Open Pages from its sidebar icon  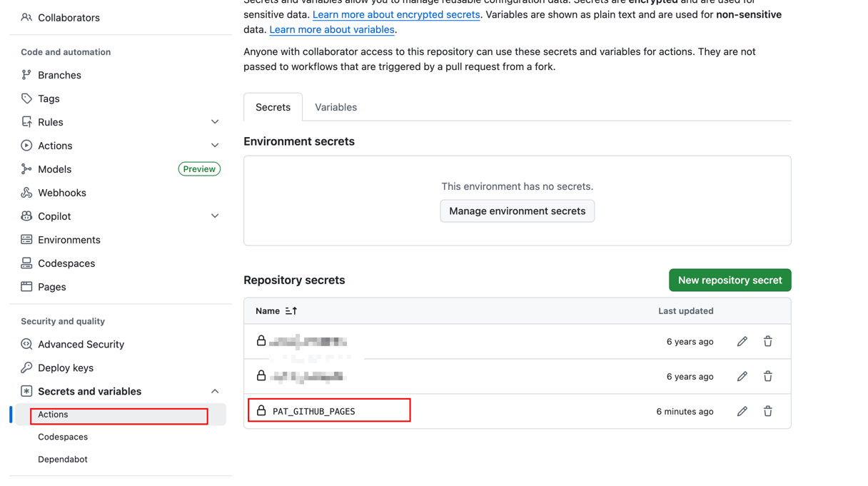(x=25, y=286)
